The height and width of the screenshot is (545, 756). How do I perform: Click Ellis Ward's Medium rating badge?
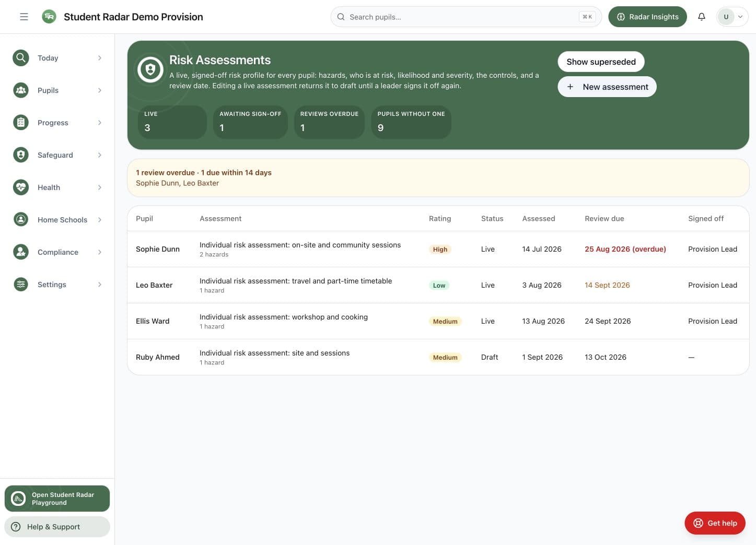[x=445, y=322]
